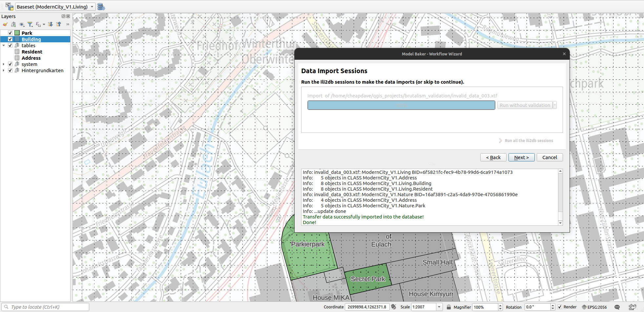Disable the Render checkbox

point(560,307)
